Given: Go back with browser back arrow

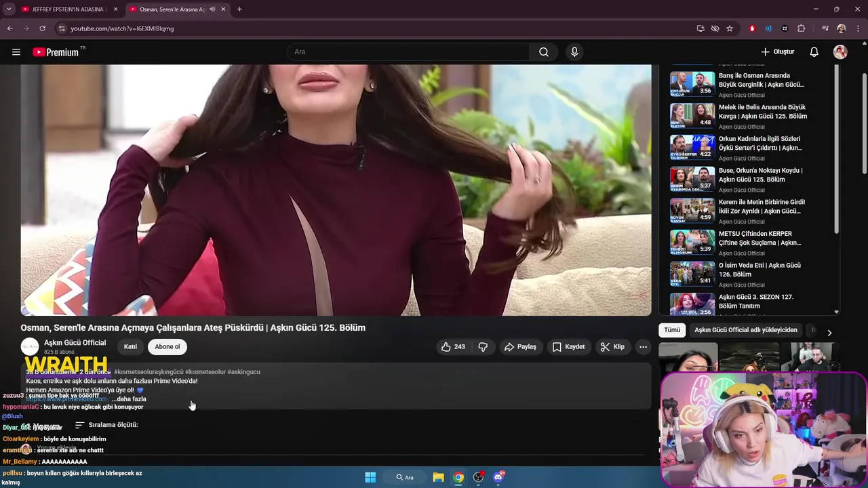Looking at the screenshot, I should click(9, 28).
